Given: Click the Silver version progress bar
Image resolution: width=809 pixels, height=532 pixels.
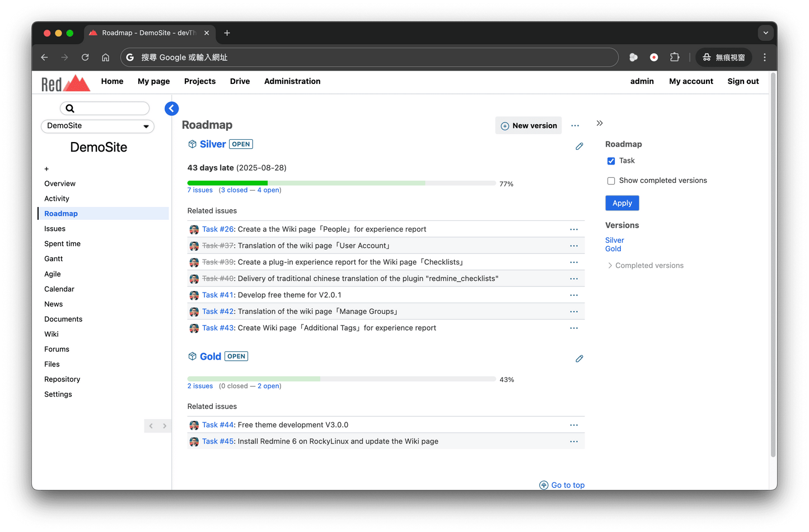Looking at the screenshot, I should pos(341,183).
